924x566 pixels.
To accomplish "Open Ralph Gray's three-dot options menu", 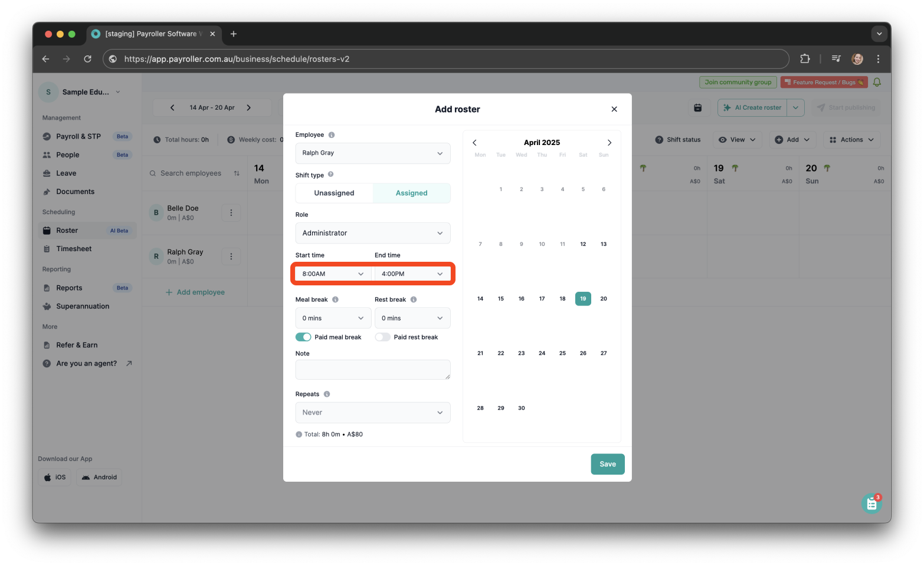I will coord(231,256).
